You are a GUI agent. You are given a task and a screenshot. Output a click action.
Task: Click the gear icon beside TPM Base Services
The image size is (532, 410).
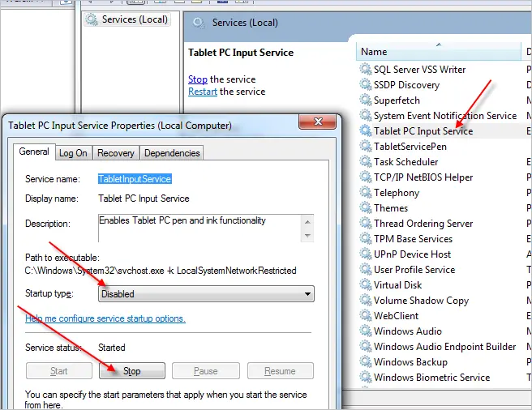click(x=366, y=238)
